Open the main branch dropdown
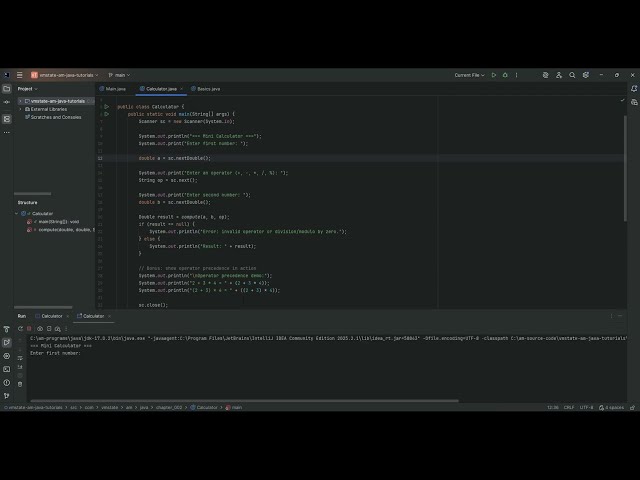The image size is (640, 480). pyautogui.click(x=119, y=75)
